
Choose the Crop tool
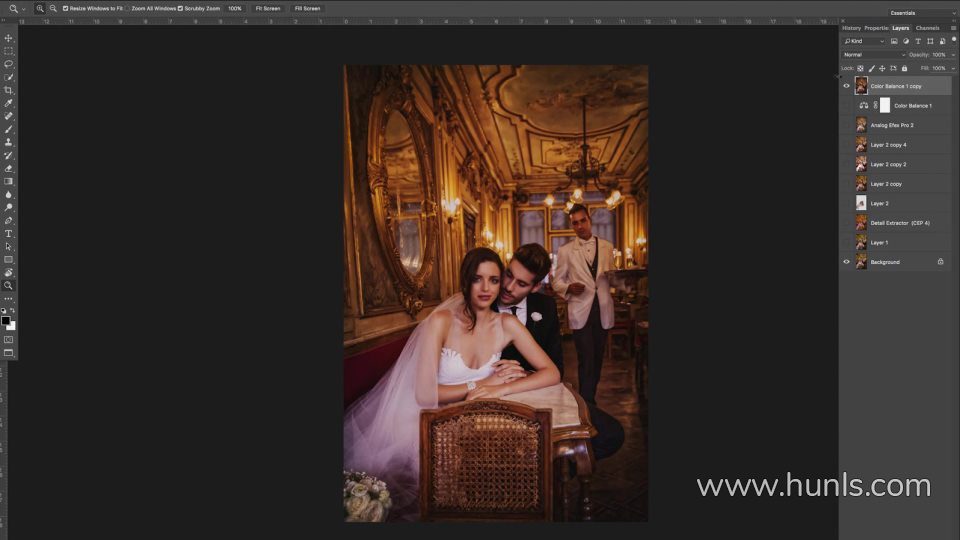coord(9,90)
